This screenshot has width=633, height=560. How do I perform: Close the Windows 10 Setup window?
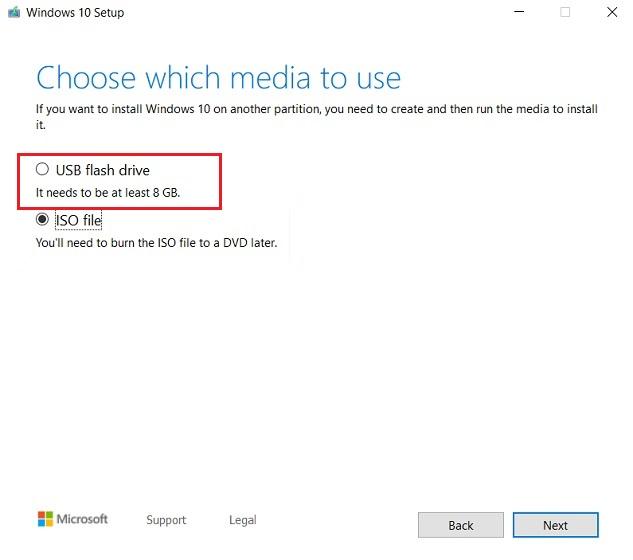[x=612, y=12]
